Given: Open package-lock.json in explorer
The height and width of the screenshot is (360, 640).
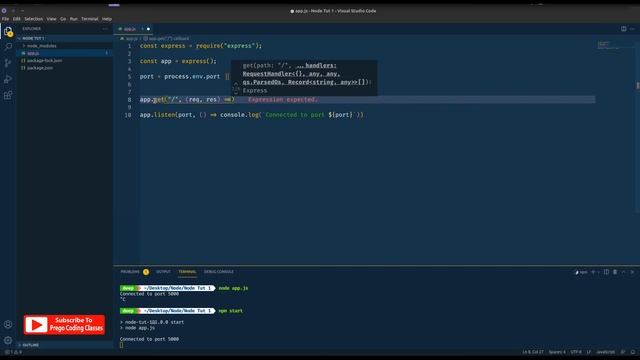Looking at the screenshot, I should (x=44, y=60).
